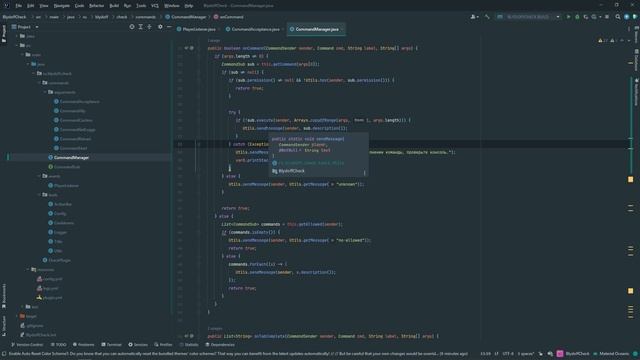Open Services tool window
This screenshot has width=640, height=360.
click(138, 345)
